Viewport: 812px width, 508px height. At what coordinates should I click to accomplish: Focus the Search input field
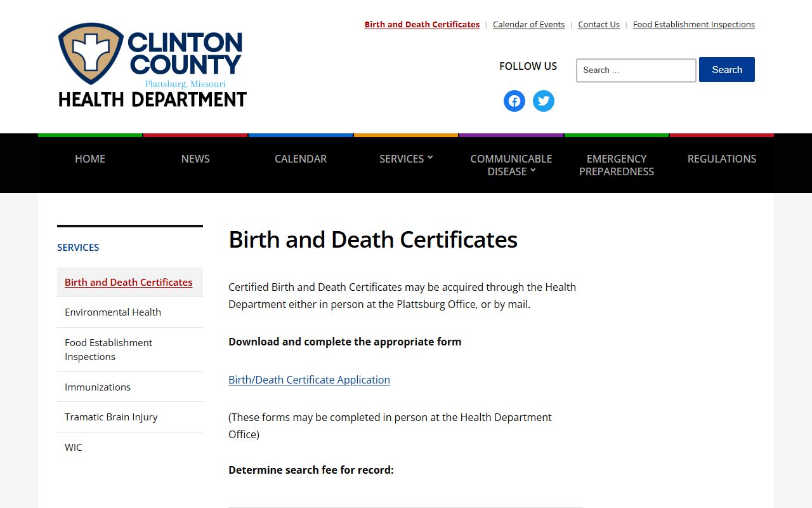tap(636, 70)
